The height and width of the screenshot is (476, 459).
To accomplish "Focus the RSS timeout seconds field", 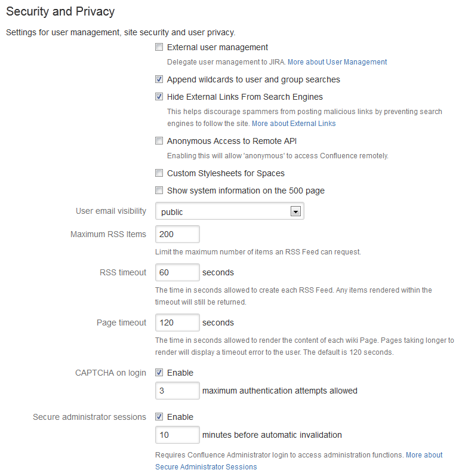I will (x=177, y=272).
